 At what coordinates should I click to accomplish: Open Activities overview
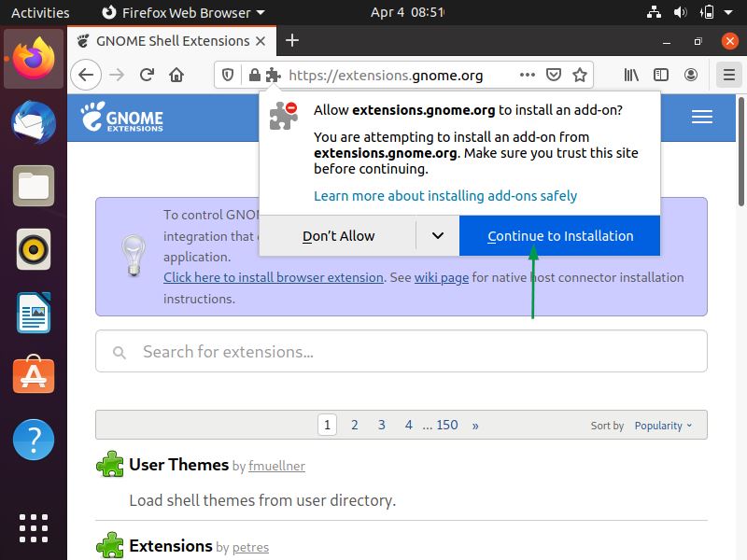point(40,13)
